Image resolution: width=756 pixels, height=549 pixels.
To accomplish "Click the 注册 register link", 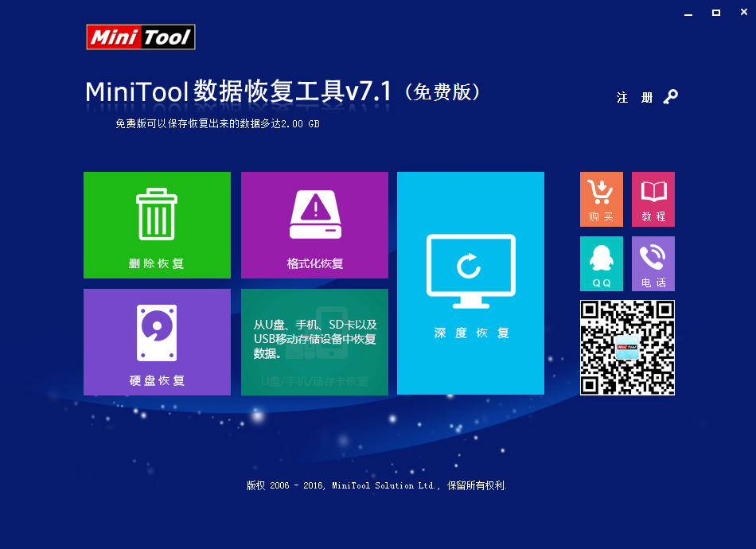I will (x=634, y=98).
